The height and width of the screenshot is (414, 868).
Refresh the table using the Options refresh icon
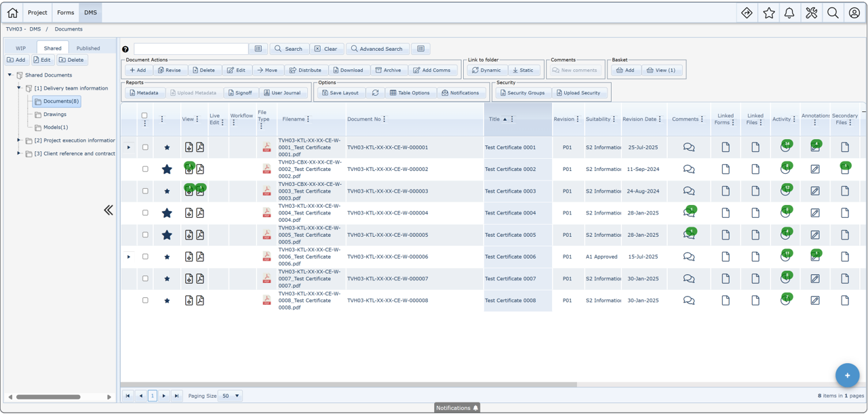(x=375, y=93)
